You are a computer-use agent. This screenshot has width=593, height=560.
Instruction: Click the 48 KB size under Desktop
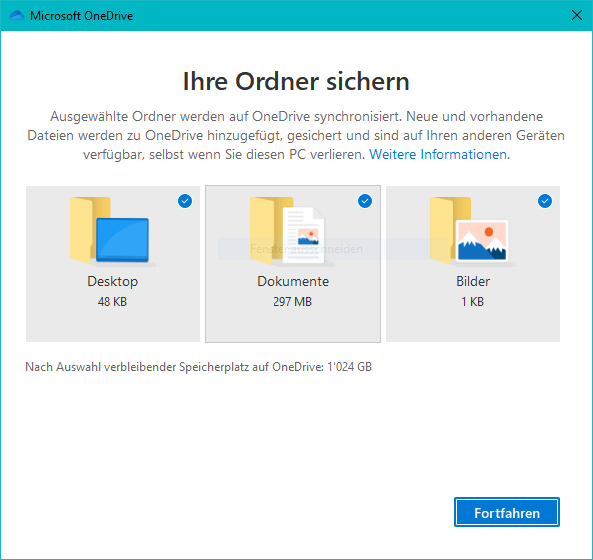tap(112, 302)
